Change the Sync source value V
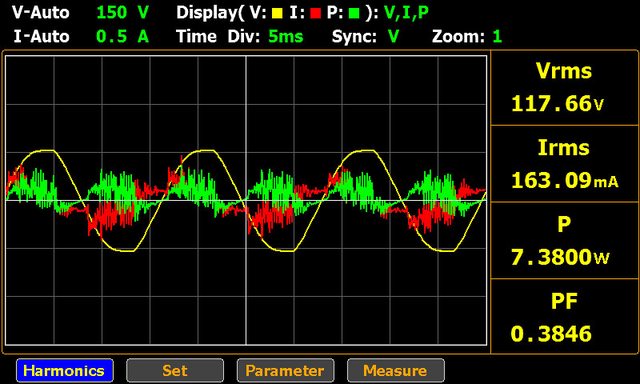Screen dimensions: 640x384 click(393, 37)
